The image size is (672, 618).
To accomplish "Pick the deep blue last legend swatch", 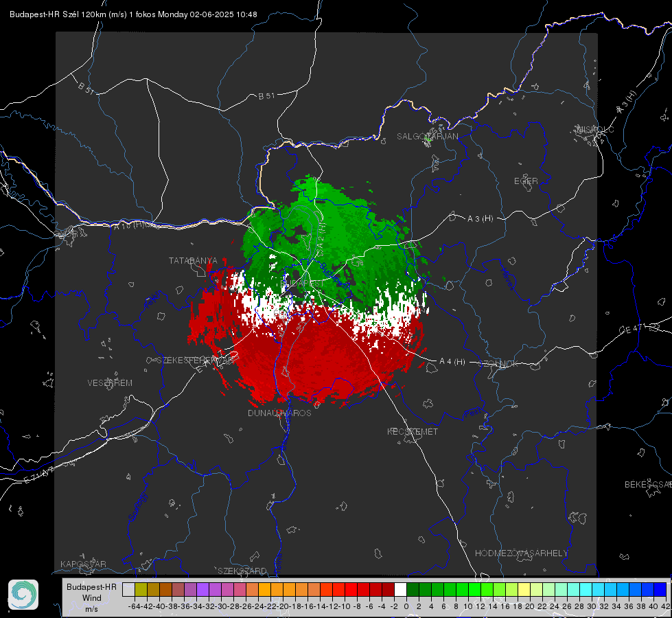I will pos(660,589).
